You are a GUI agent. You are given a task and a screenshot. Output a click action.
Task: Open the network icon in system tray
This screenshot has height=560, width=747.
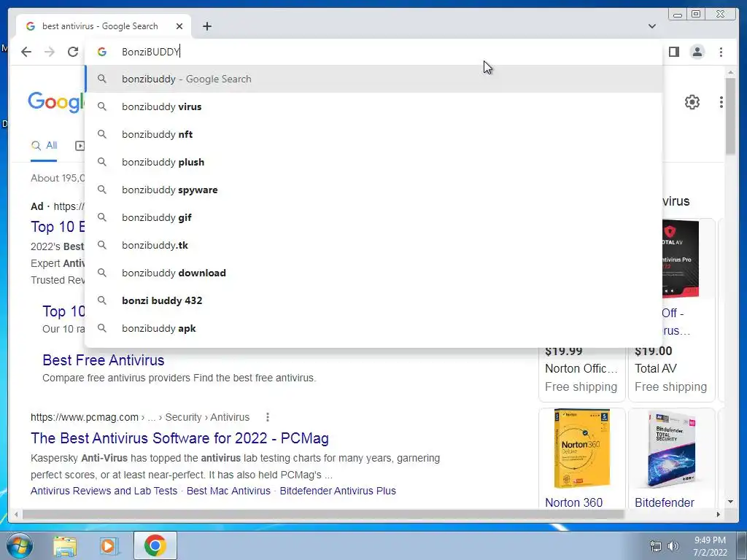coord(656,546)
